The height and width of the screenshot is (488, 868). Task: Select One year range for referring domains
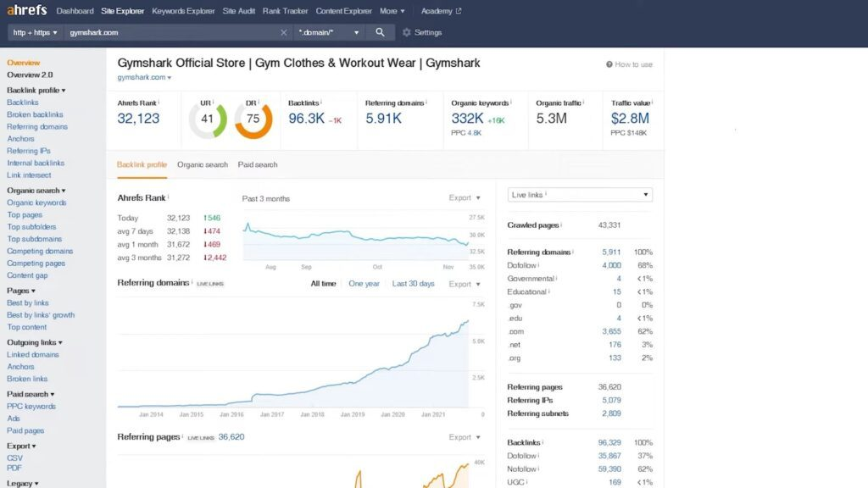pos(364,284)
